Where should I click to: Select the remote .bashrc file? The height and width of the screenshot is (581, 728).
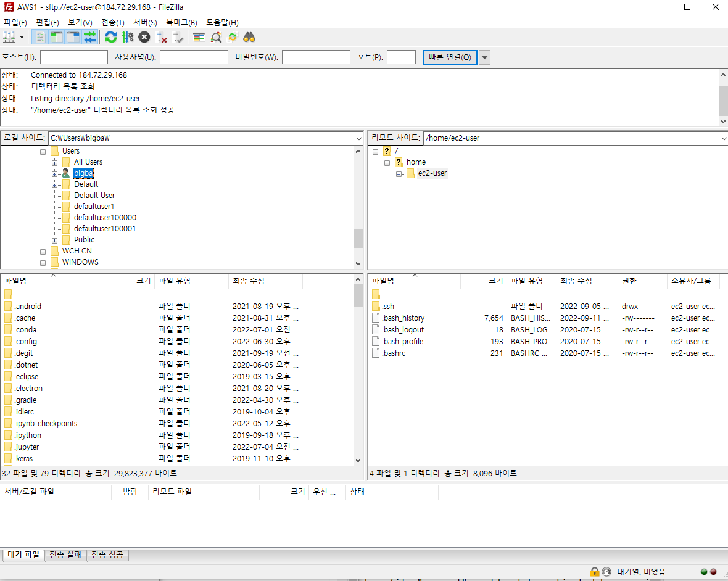click(x=394, y=353)
